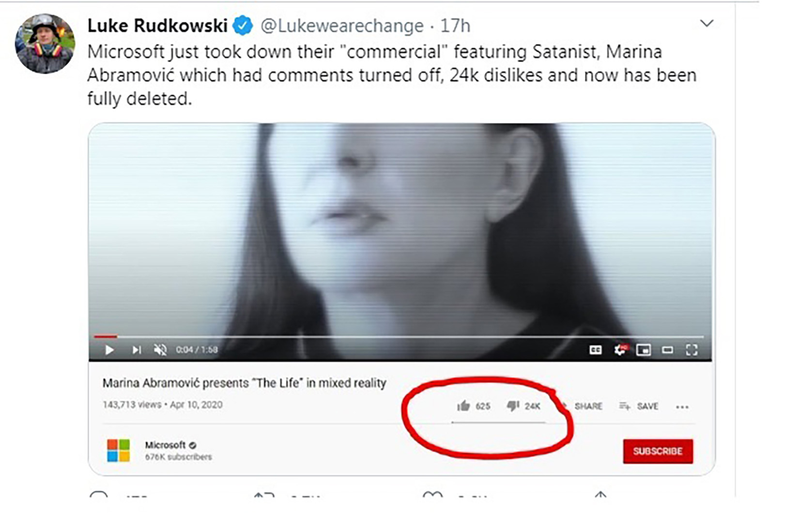Open the tweet's 17h timestamp

(455, 26)
